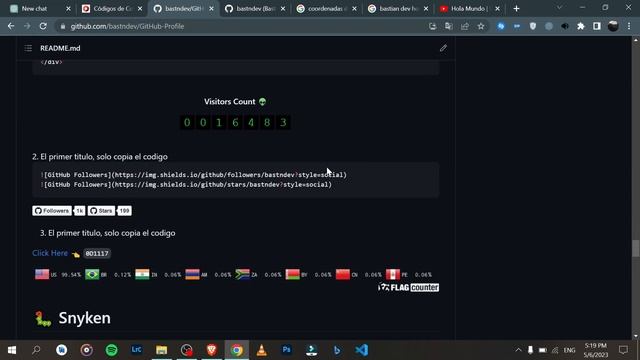Open a new browser tab
The height and width of the screenshot is (360, 640).
516,9
